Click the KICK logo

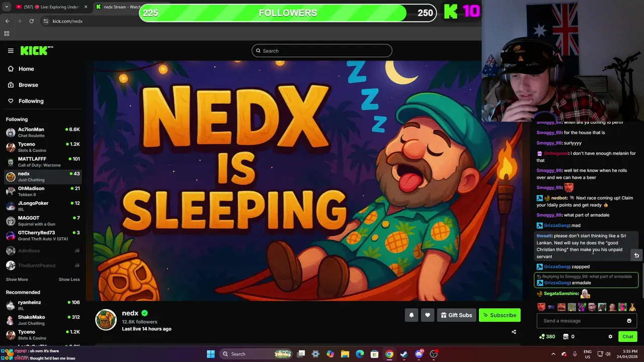pyautogui.click(x=37, y=50)
